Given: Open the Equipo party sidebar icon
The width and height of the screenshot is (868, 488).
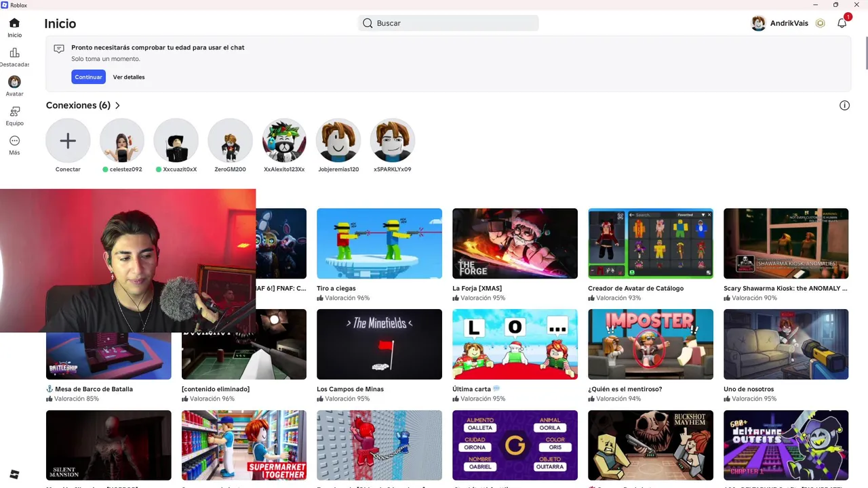Looking at the screenshot, I should pyautogui.click(x=14, y=111).
